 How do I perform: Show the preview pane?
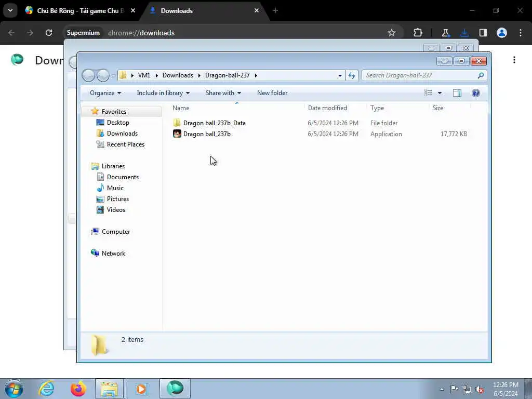click(x=457, y=93)
